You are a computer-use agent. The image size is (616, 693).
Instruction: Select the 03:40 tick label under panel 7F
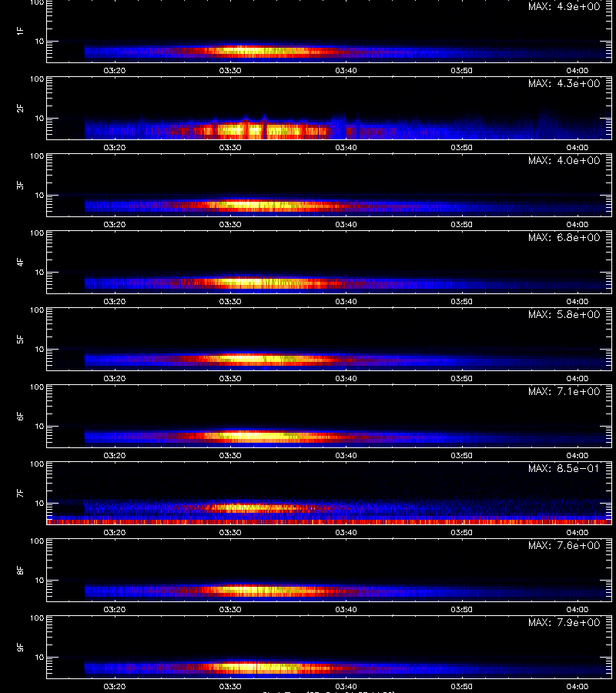[x=346, y=532]
